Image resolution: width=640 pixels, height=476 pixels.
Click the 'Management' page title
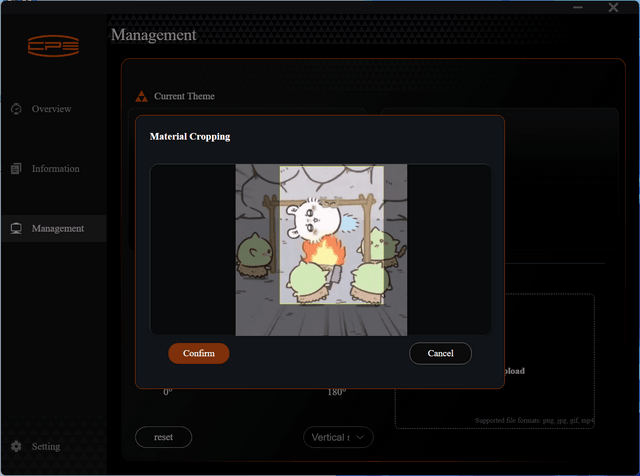click(153, 35)
